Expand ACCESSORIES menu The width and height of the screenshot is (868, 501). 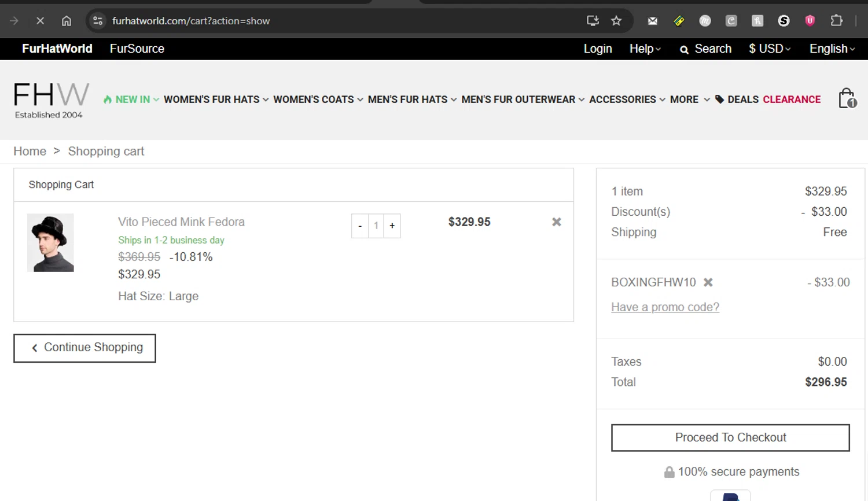(627, 100)
